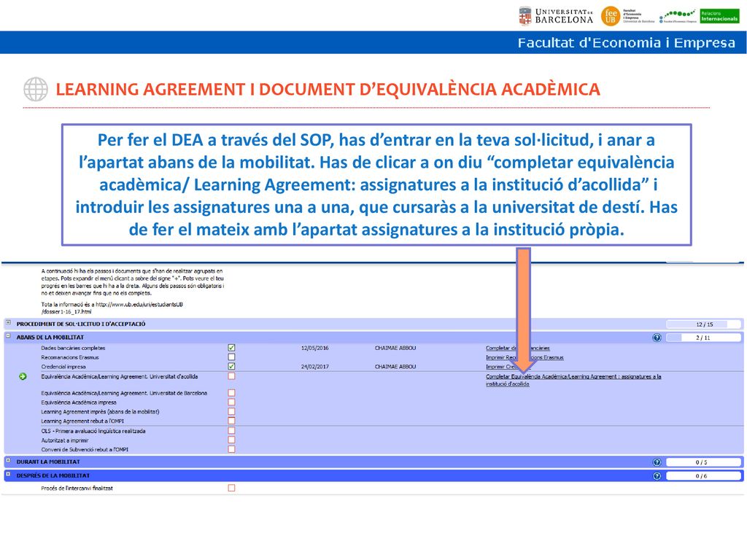Image resolution: width=747 pixels, height=560 pixels.
Task: Open help icon for Després de la mobilitat
Action: coord(657,476)
